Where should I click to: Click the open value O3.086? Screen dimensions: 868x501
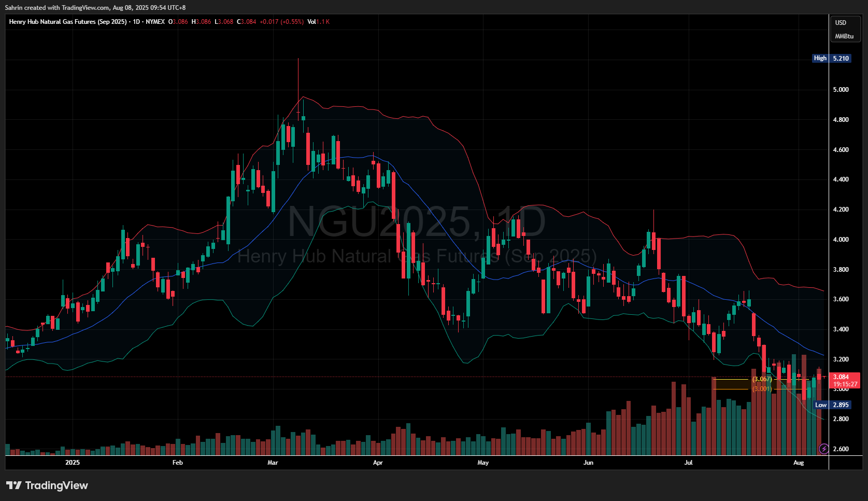pos(178,22)
